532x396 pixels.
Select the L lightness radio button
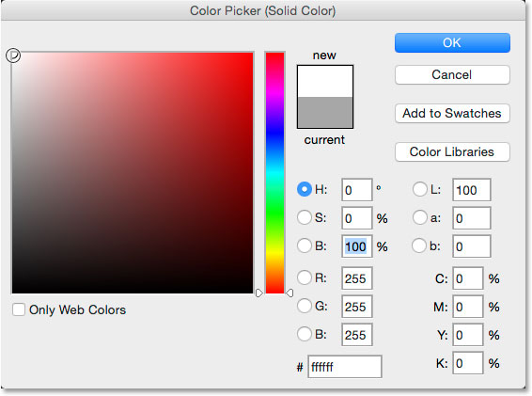[420, 189]
